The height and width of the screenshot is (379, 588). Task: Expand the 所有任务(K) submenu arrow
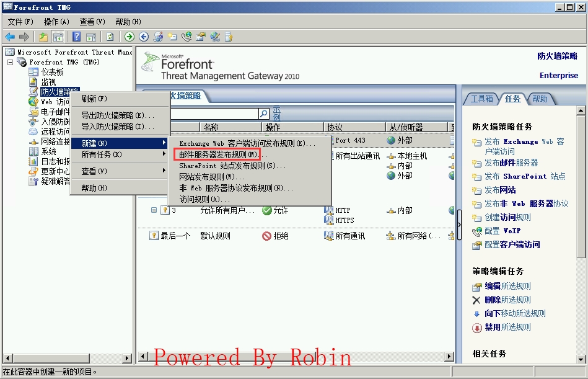tap(164, 154)
